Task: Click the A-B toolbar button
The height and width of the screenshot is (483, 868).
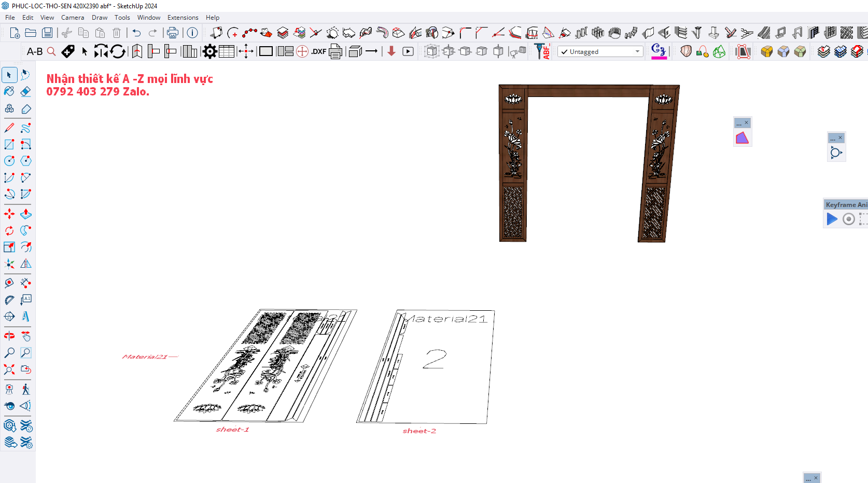Action: point(35,51)
